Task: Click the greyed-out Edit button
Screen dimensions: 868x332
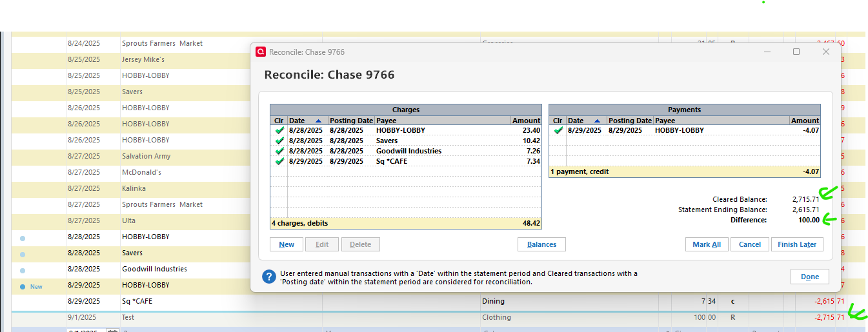Action: [321, 244]
